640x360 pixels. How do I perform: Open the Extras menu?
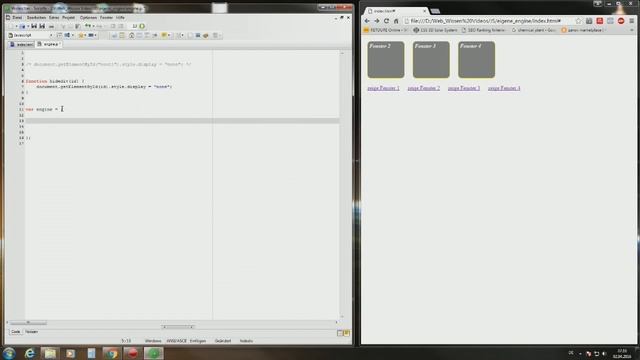coord(54,18)
